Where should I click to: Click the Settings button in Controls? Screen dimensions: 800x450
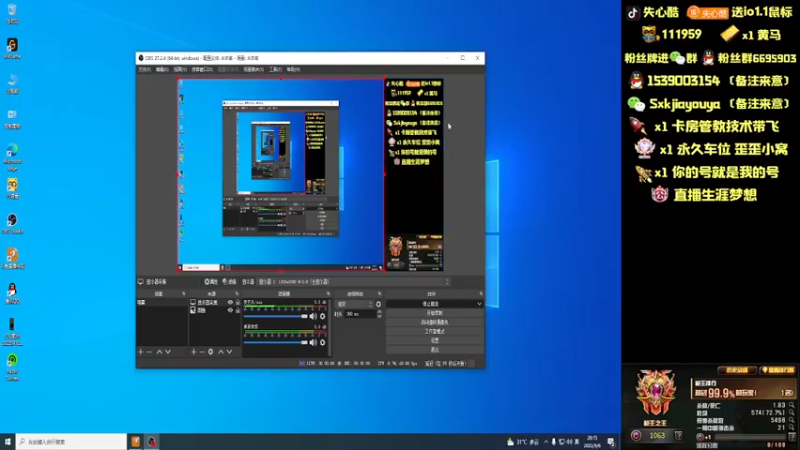435,341
